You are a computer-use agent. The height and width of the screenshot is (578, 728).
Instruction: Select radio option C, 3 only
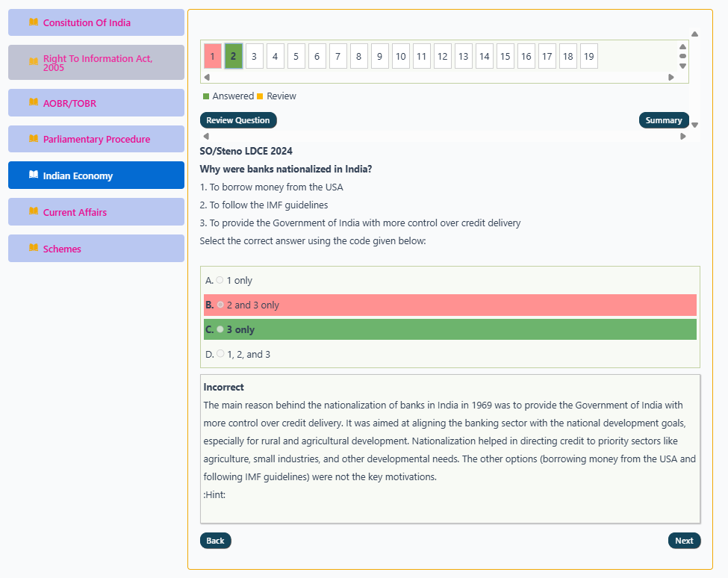[x=220, y=329]
